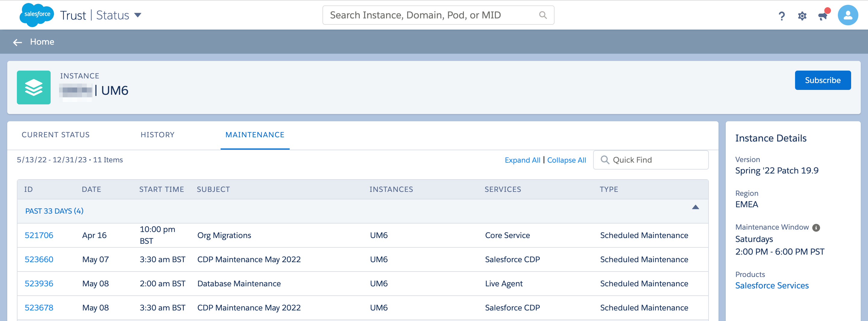
Task: Click the Apr 16 date cell
Action: [x=94, y=235]
